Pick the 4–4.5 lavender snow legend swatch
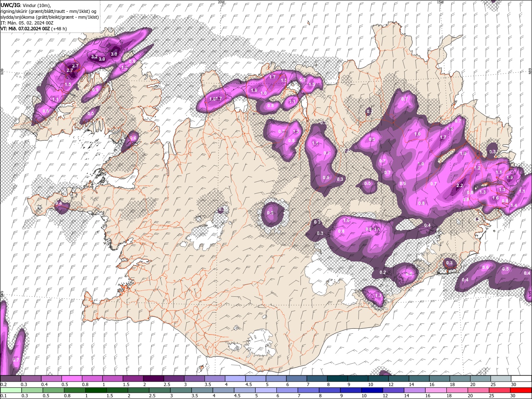The height and width of the screenshot is (399, 532). point(235,378)
